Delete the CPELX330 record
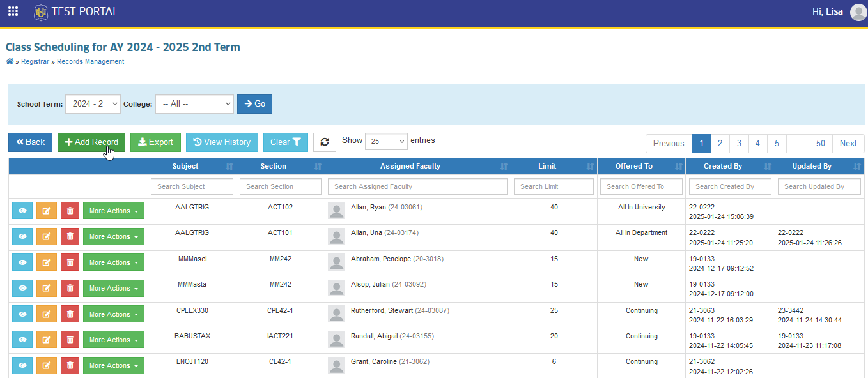The height and width of the screenshot is (378, 868). click(70, 314)
